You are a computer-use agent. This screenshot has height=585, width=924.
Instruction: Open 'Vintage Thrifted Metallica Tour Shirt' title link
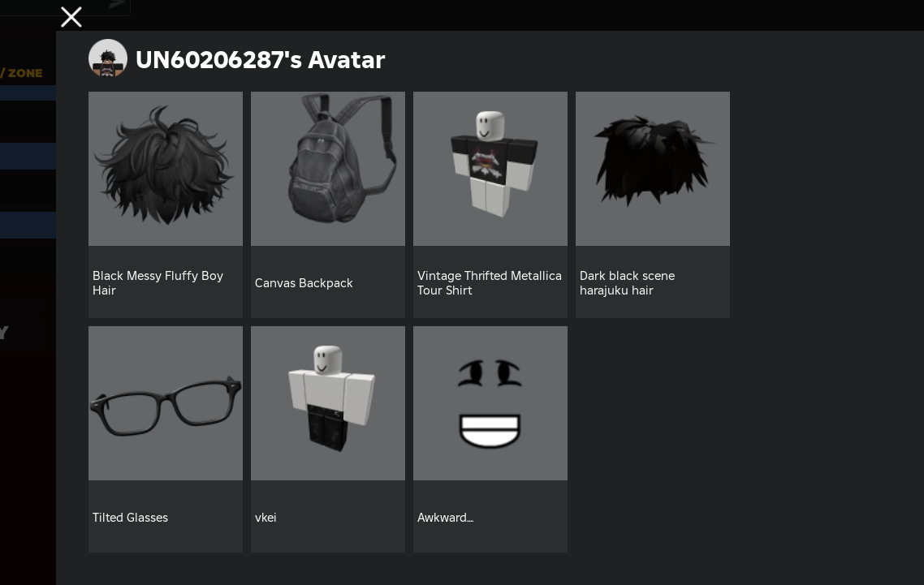tap(489, 283)
